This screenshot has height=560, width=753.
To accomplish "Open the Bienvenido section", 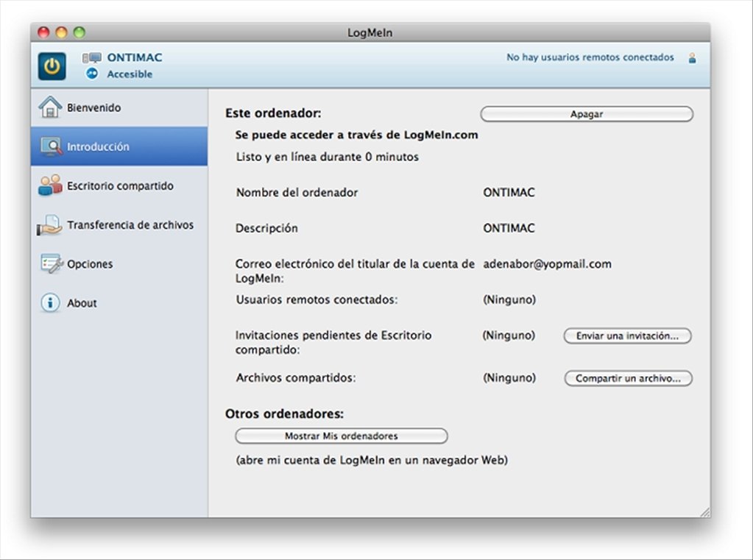I will [119, 107].
